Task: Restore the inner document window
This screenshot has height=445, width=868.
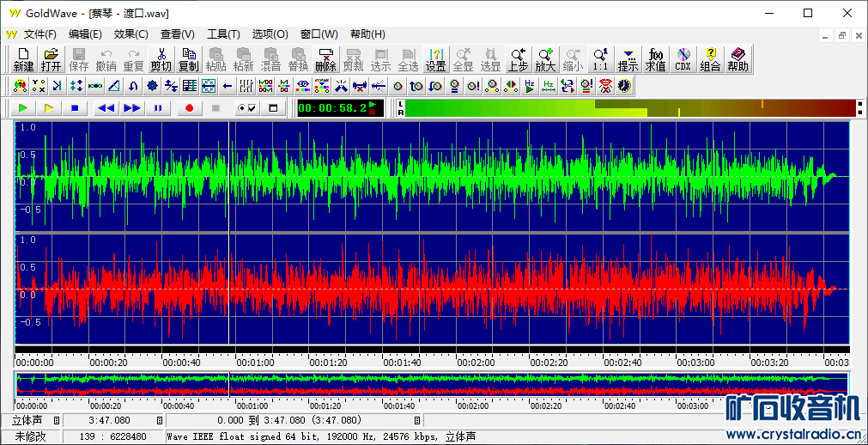Action: (842, 35)
